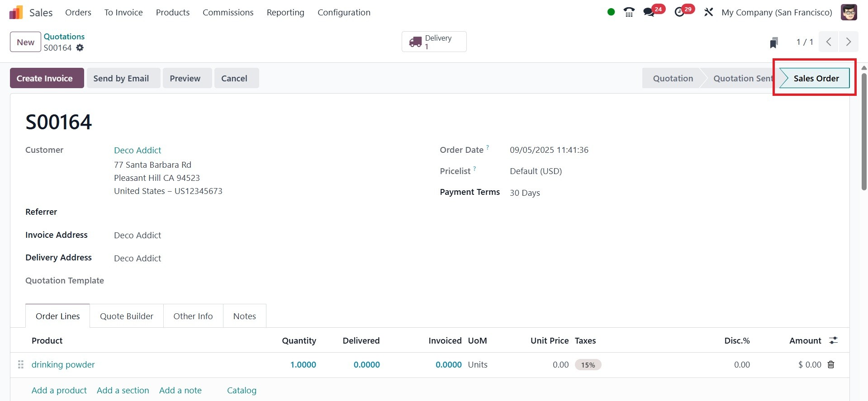
Task: Click Send by Email
Action: point(123,78)
